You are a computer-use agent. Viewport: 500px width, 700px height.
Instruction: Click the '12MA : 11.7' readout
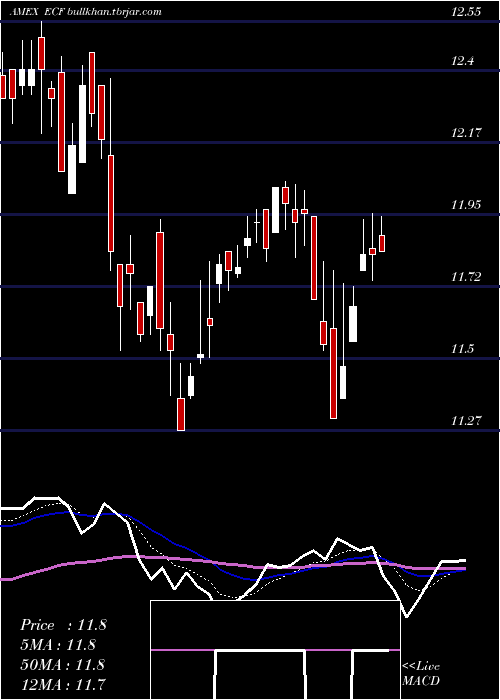tap(62, 684)
